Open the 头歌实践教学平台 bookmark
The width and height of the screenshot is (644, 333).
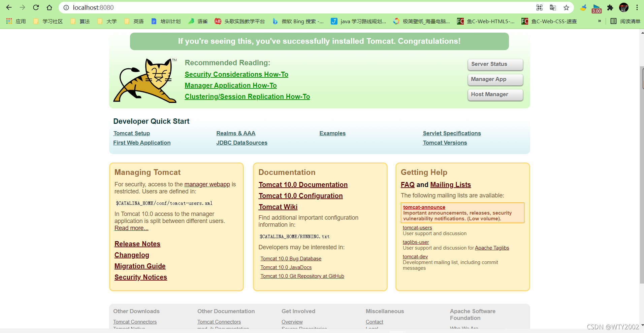pyautogui.click(x=240, y=21)
